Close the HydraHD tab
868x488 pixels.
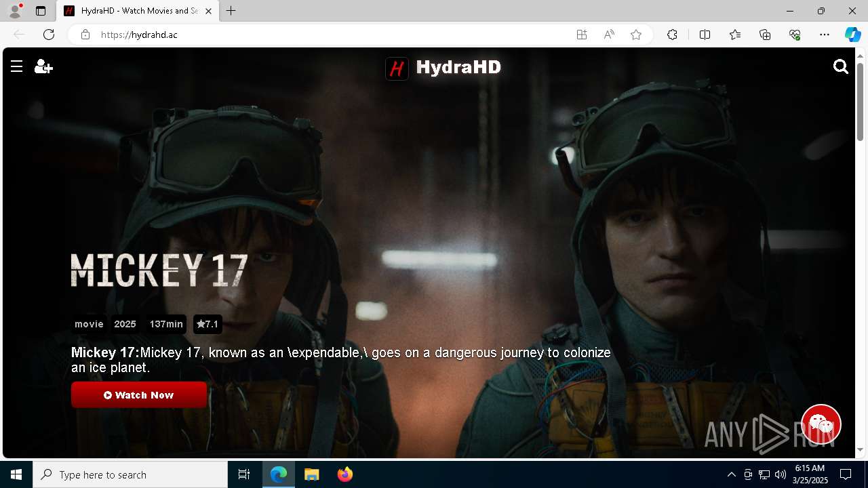coord(208,11)
